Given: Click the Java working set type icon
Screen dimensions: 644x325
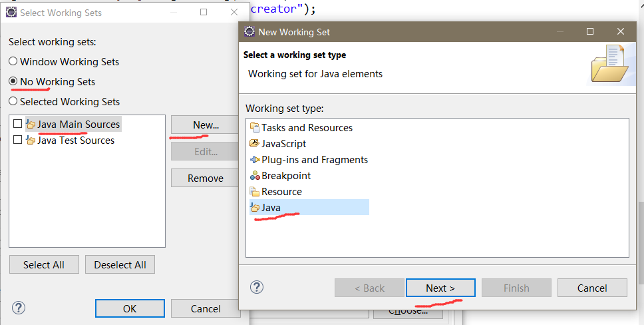Looking at the screenshot, I should pos(255,207).
